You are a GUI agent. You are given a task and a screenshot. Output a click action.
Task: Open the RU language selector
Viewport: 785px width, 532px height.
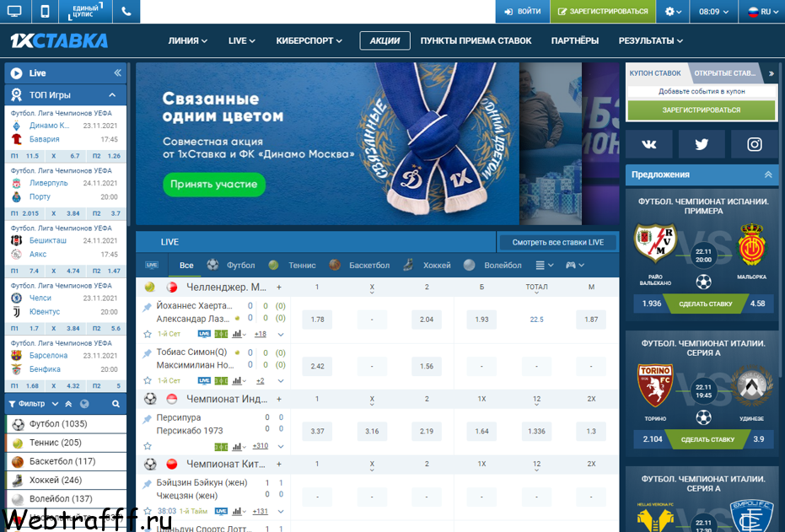(x=761, y=12)
